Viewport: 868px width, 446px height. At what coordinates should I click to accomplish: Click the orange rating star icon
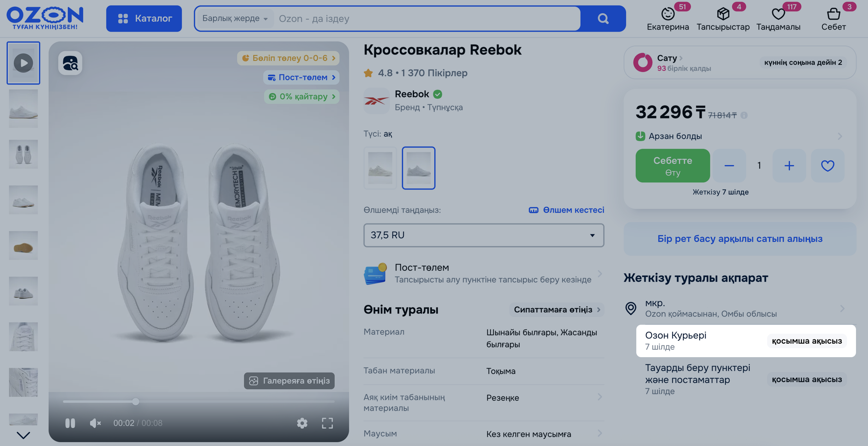click(x=368, y=73)
